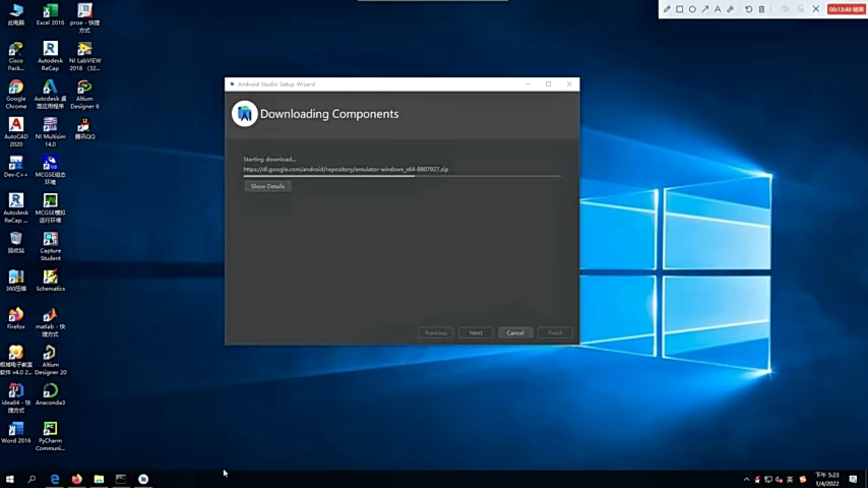
Task: Click the download progress bar
Action: pos(402,176)
